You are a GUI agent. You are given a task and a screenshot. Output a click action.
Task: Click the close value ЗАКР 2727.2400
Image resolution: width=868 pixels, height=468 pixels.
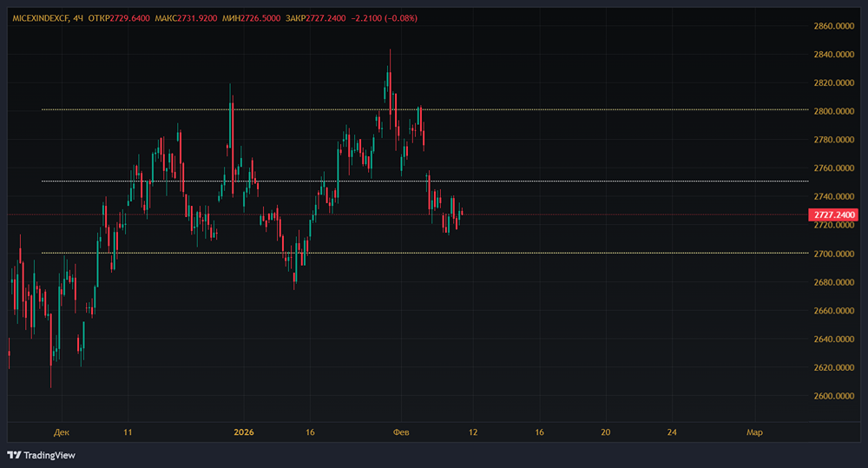316,18
